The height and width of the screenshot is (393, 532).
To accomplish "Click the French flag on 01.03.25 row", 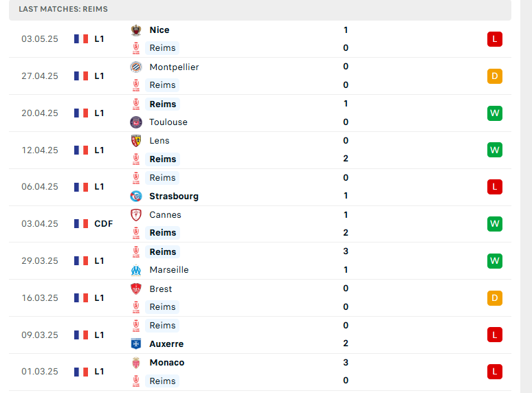I will tap(81, 372).
